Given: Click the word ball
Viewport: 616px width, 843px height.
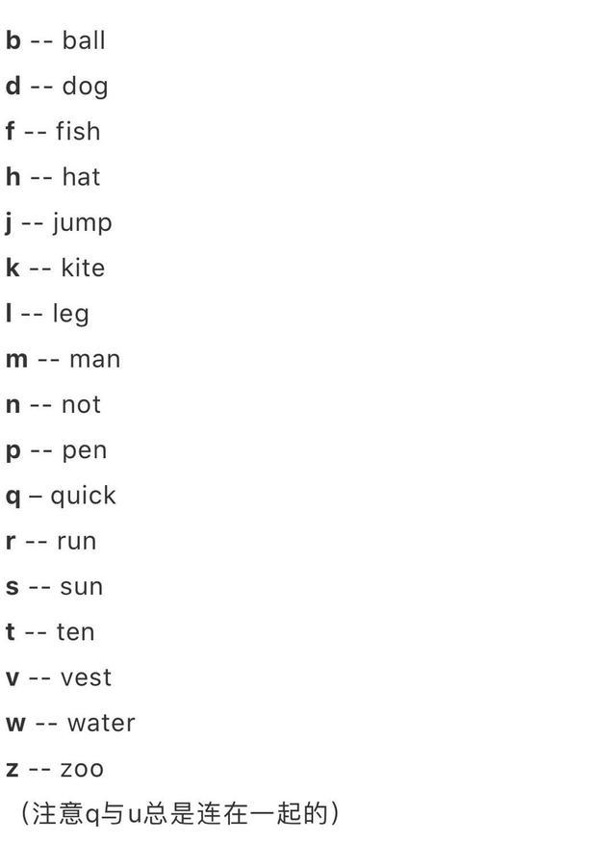Looking at the screenshot, I should pos(84,40).
